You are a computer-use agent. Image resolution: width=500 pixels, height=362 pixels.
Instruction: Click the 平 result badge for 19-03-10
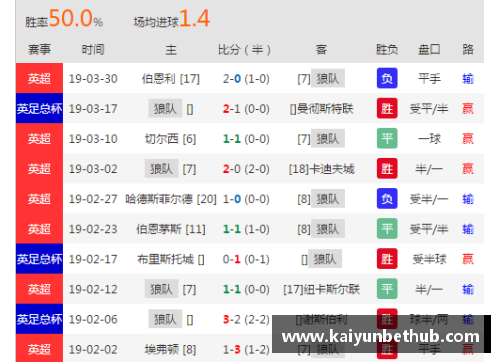coord(387,138)
